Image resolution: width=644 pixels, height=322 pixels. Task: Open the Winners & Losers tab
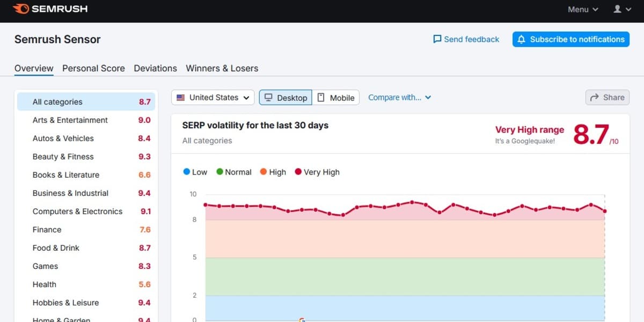tap(222, 68)
